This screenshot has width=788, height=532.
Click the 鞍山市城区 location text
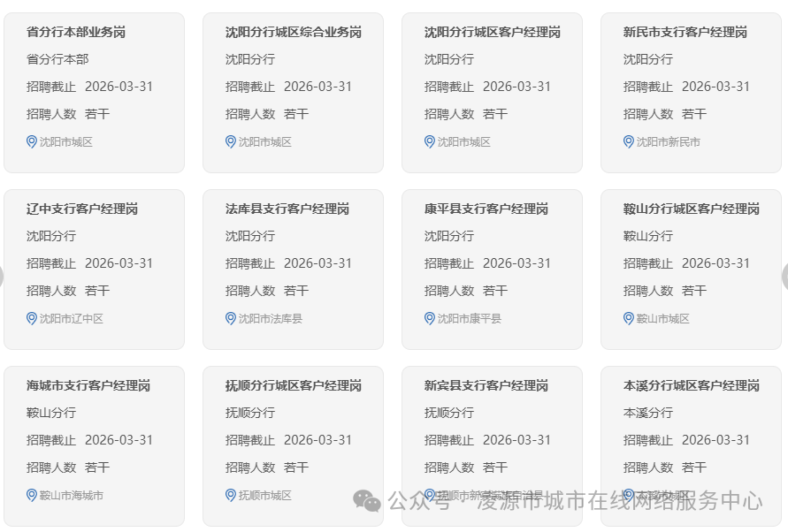663,318
